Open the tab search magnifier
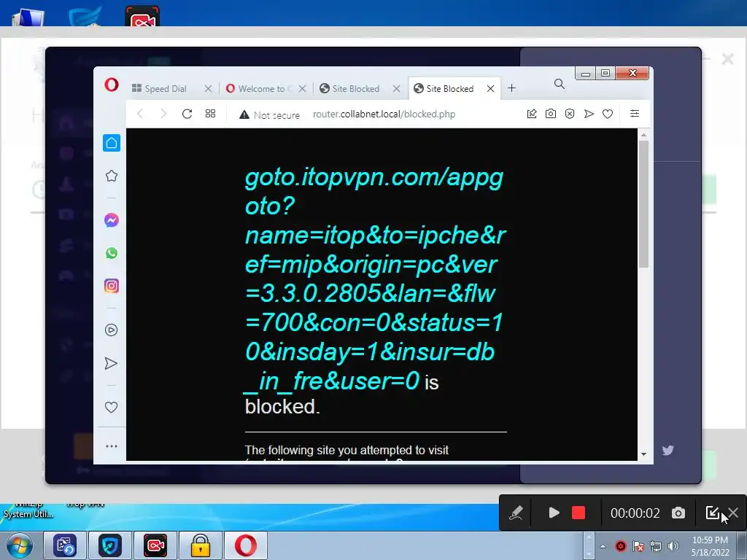The width and height of the screenshot is (747, 560). [x=560, y=85]
